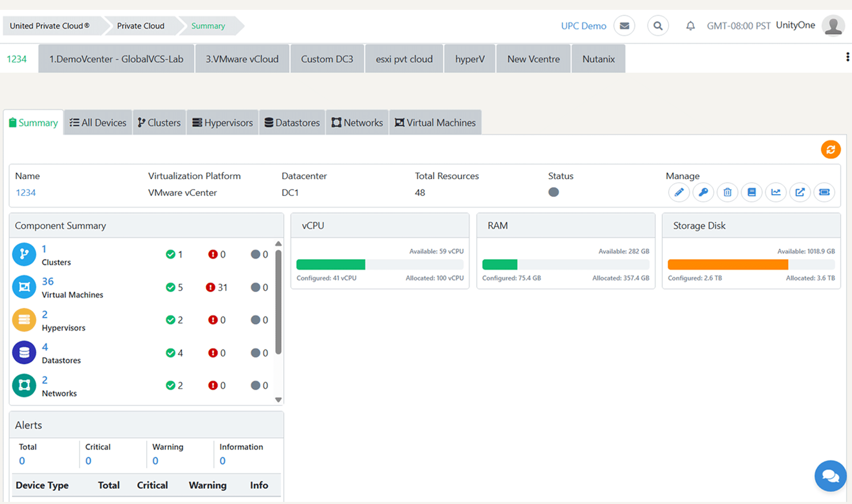This screenshot has height=504, width=852.
Task: Open the Datastores tab
Action: [x=292, y=123]
